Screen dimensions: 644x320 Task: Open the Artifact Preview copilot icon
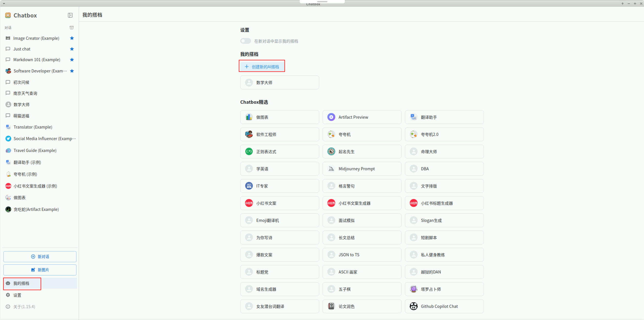(331, 117)
